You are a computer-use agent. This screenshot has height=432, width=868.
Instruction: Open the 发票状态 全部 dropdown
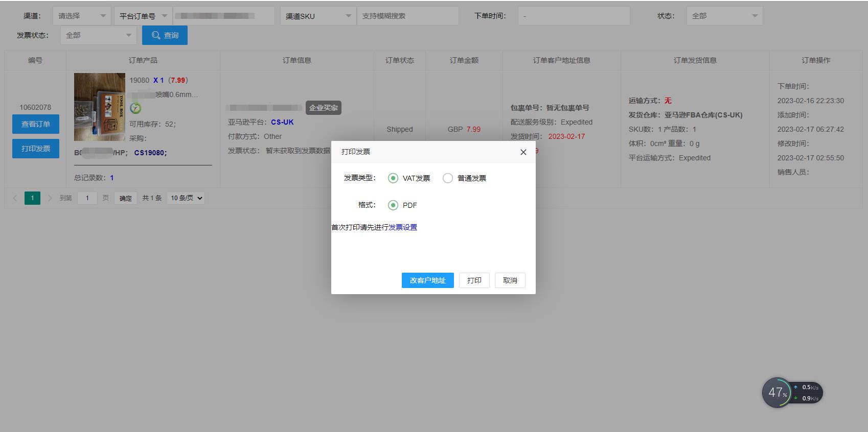(x=99, y=35)
